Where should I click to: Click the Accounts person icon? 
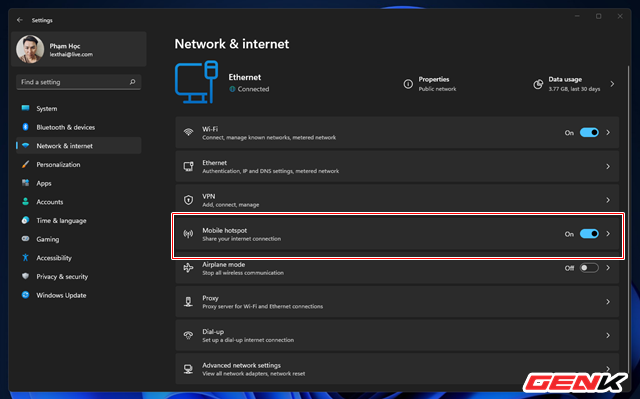[x=25, y=202]
